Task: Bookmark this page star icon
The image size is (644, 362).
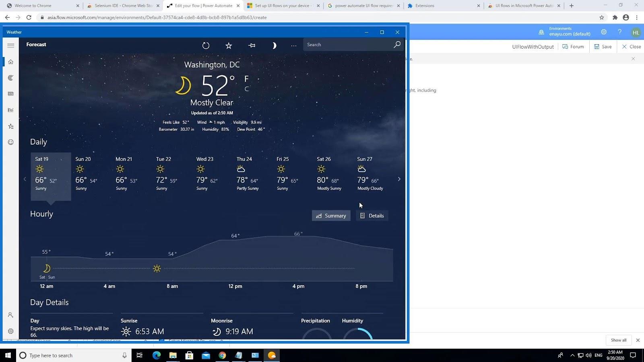Action: (x=601, y=17)
